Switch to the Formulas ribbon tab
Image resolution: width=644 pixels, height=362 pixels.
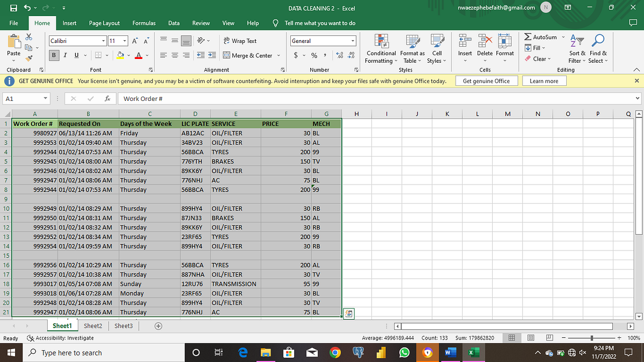tap(143, 23)
